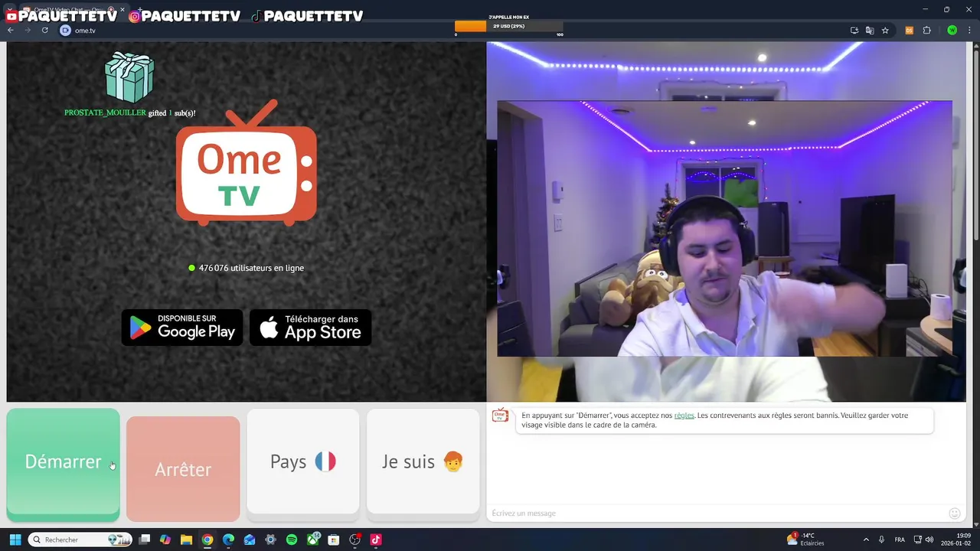Open the Mail app taskbar icon

(x=250, y=540)
